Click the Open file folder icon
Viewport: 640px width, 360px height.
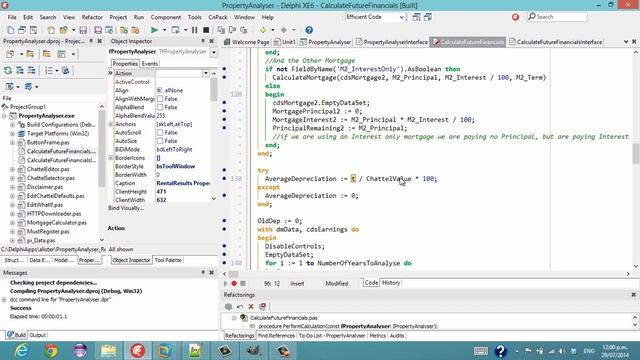tap(64, 30)
